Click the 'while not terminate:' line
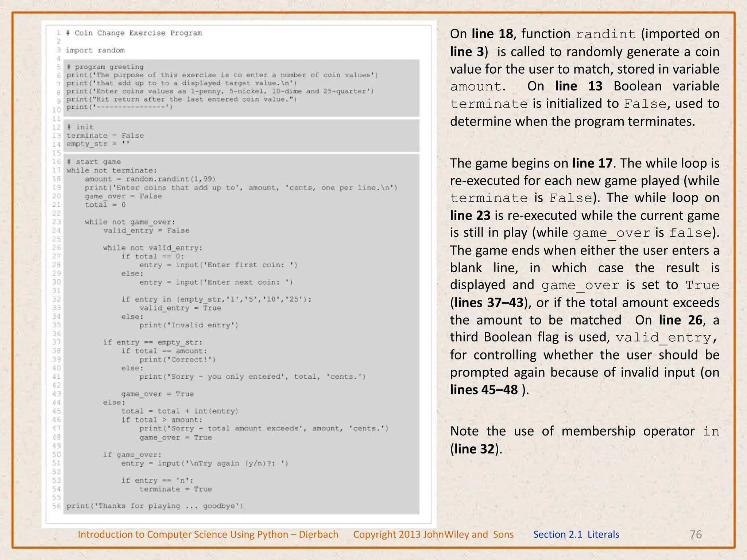747x560 pixels. [x=112, y=170]
